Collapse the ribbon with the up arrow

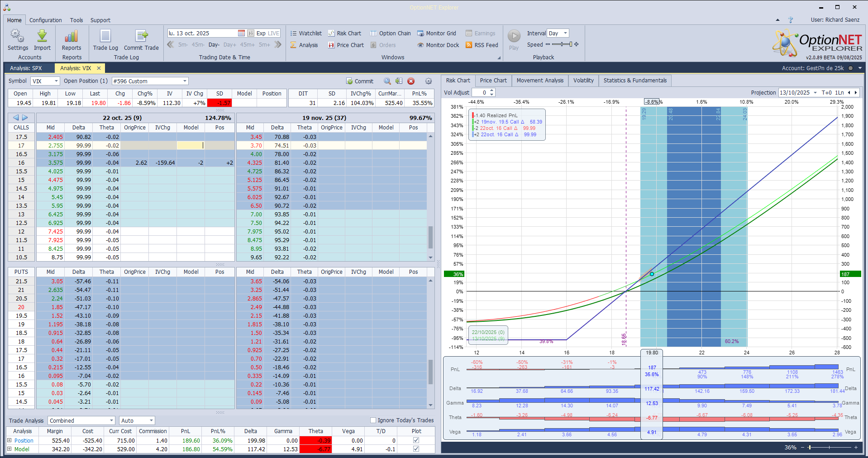pyautogui.click(x=777, y=20)
